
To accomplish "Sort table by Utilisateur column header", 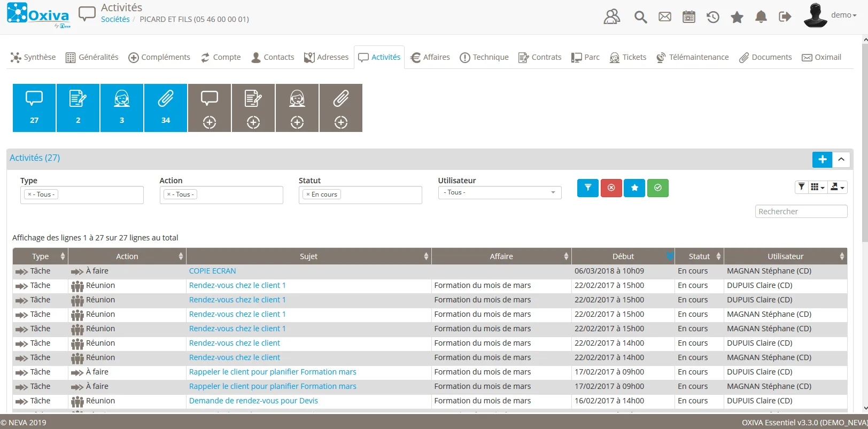I will (785, 256).
